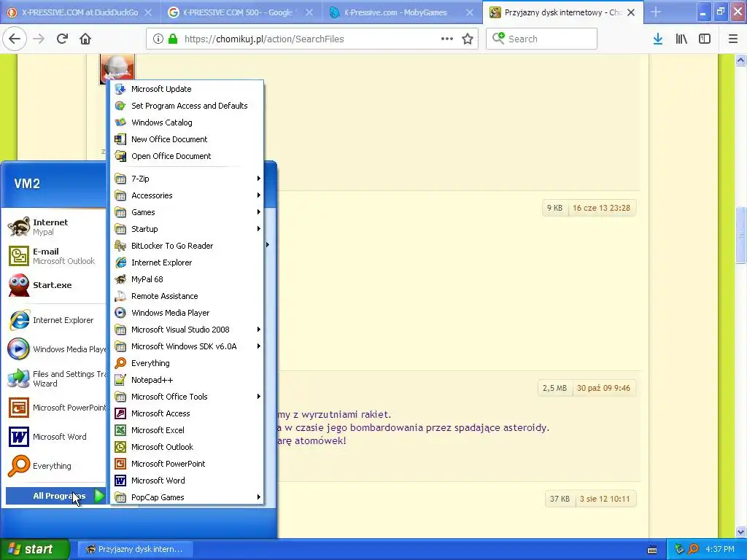Click the browser Search field
The width and height of the screenshot is (747, 560).
[542, 39]
